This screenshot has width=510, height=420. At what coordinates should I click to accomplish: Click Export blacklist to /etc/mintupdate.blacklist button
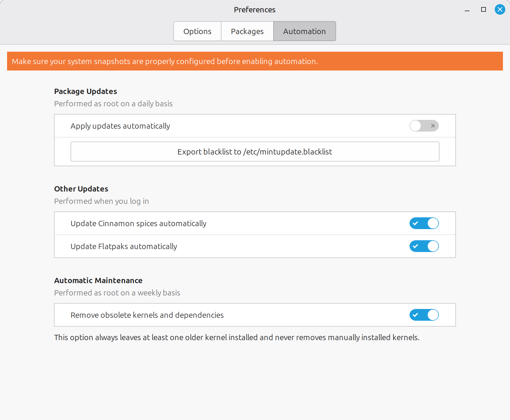[255, 152]
